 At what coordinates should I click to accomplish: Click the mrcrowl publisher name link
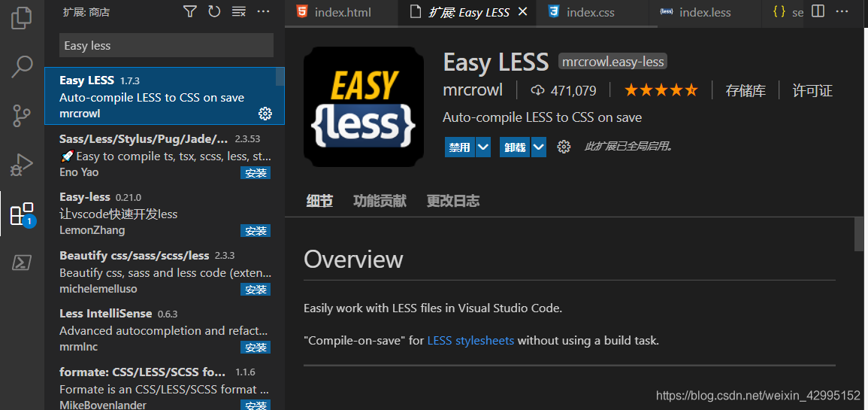tap(473, 90)
